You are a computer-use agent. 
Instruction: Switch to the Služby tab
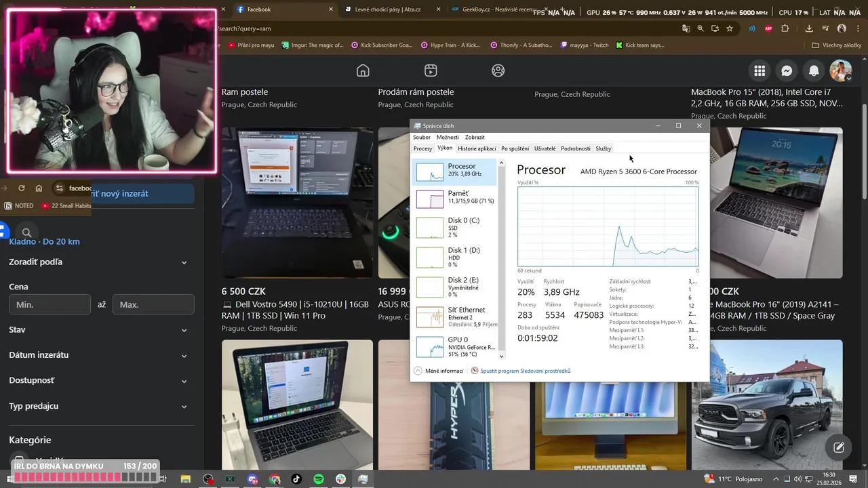pyautogui.click(x=603, y=148)
